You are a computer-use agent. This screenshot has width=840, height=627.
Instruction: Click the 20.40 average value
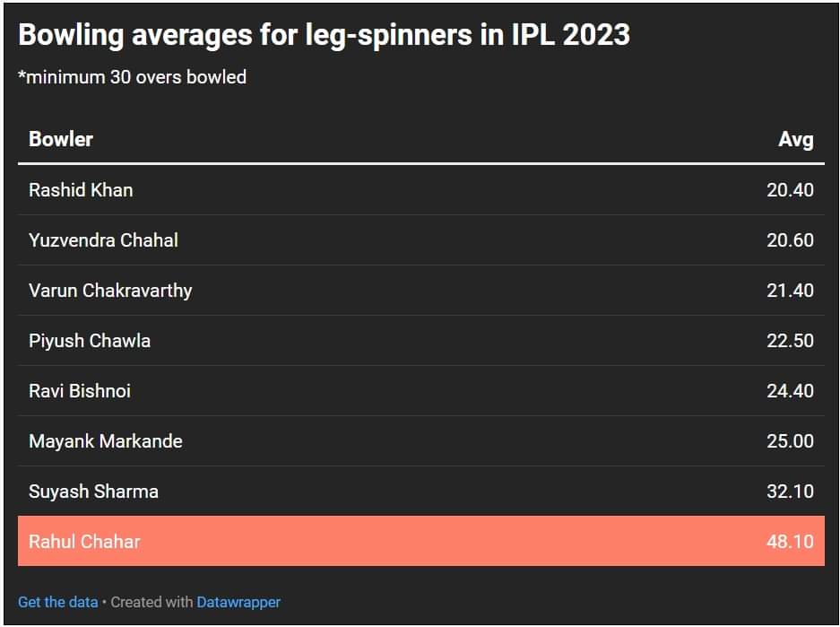point(790,190)
